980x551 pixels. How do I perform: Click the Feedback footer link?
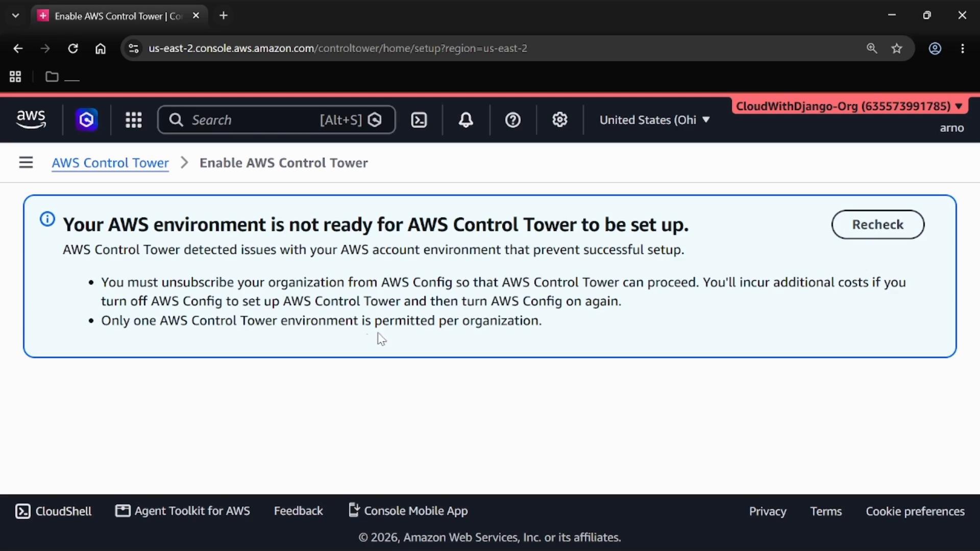299,511
